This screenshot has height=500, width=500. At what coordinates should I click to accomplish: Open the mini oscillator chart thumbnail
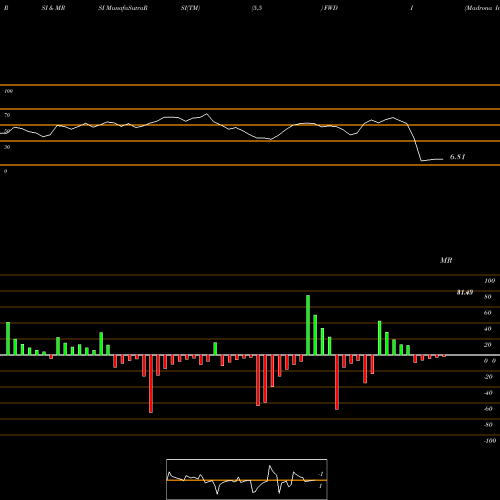pos(247,479)
